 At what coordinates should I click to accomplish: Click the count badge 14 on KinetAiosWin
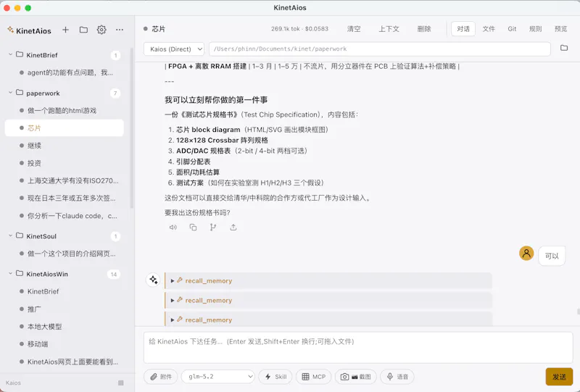click(114, 274)
